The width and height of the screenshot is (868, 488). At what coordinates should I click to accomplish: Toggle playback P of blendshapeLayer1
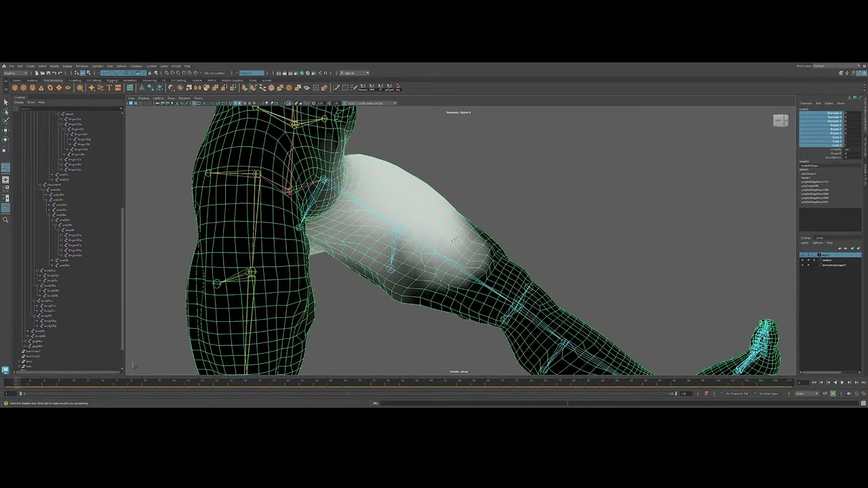808,265
